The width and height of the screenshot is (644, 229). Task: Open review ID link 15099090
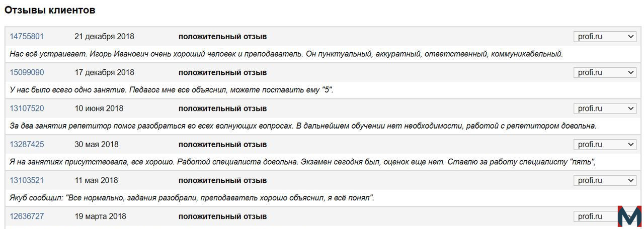27,73
